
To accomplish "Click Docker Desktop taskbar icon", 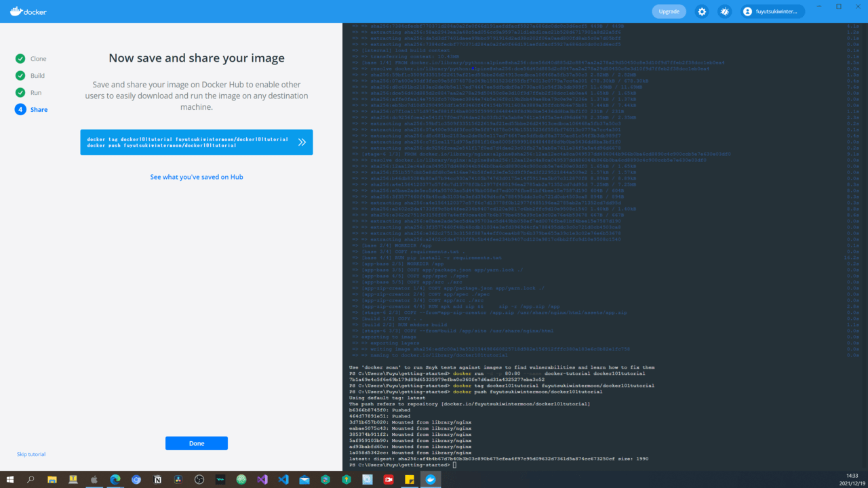I will [x=431, y=479].
